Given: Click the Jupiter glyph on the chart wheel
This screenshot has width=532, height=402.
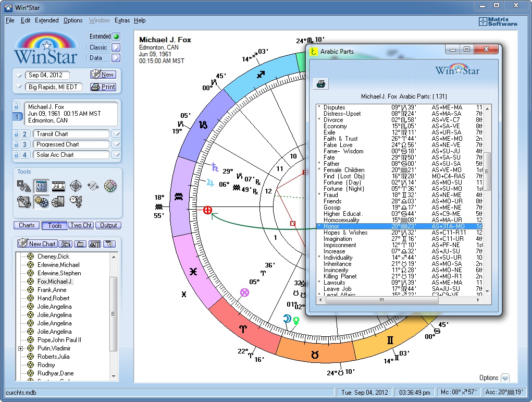Looking at the screenshot, I should tap(210, 183).
